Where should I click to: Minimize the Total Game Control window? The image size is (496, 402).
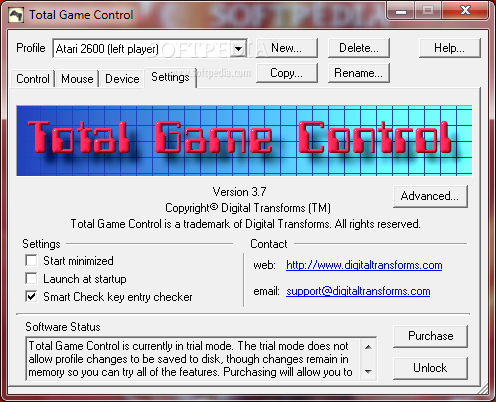(x=401, y=11)
